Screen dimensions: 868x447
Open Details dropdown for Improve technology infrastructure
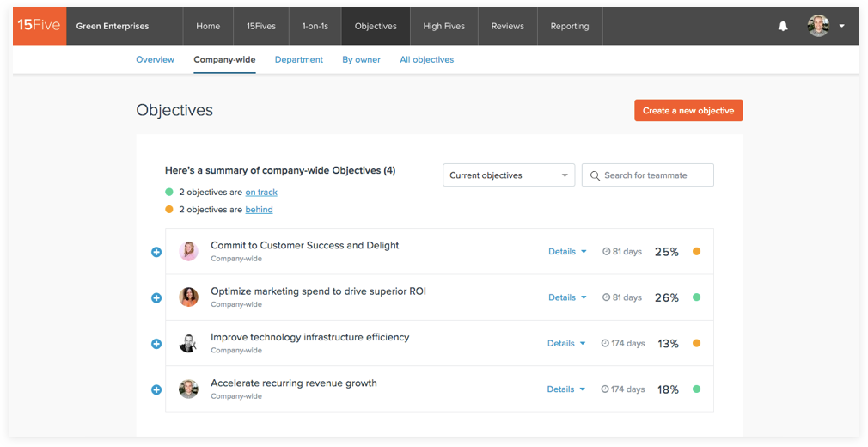coord(566,343)
